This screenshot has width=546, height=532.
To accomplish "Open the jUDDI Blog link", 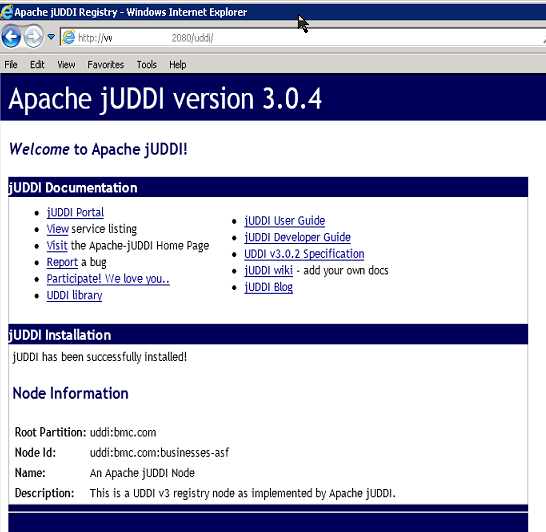I will coord(268,287).
